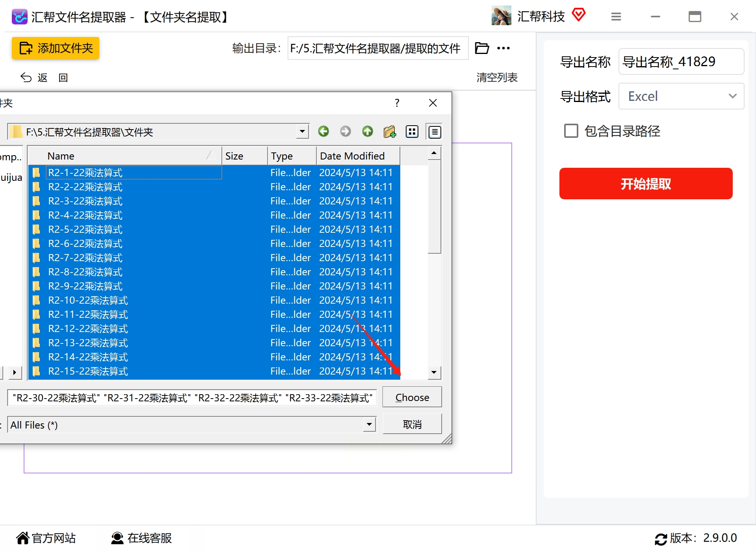Go to parent directory with up arrow
The image size is (756, 551).
(368, 131)
